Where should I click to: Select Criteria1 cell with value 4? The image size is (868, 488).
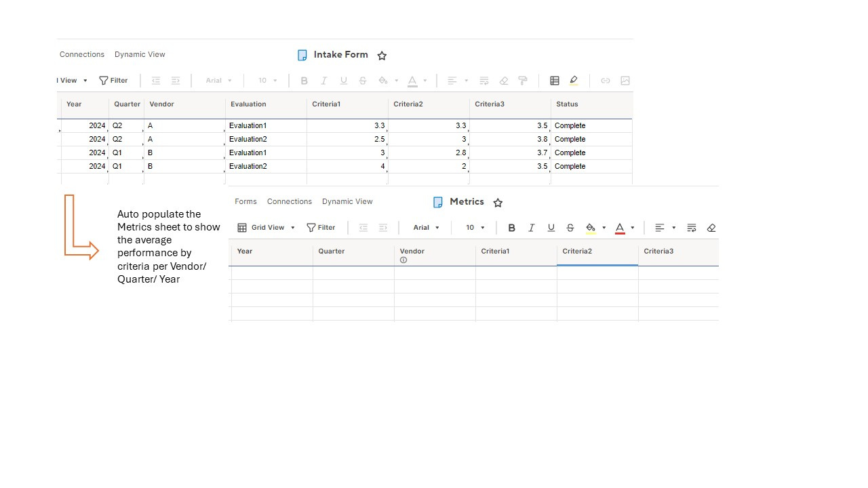[347, 166]
